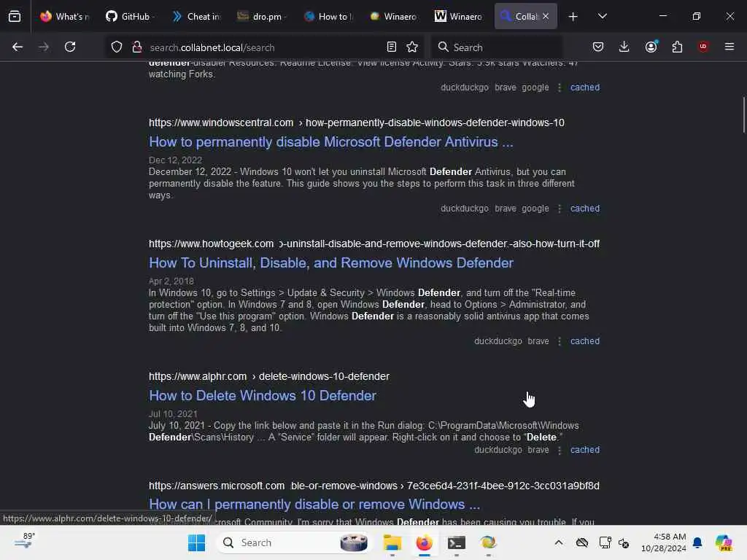Show hidden system tray icons
Image resolution: width=747 pixels, height=560 pixels.
pos(559,542)
